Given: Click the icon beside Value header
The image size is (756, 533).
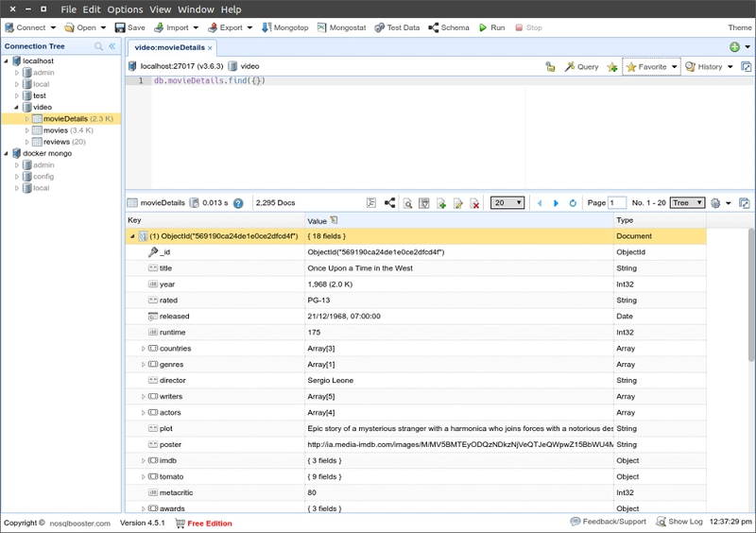Looking at the screenshot, I should pos(334,220).
